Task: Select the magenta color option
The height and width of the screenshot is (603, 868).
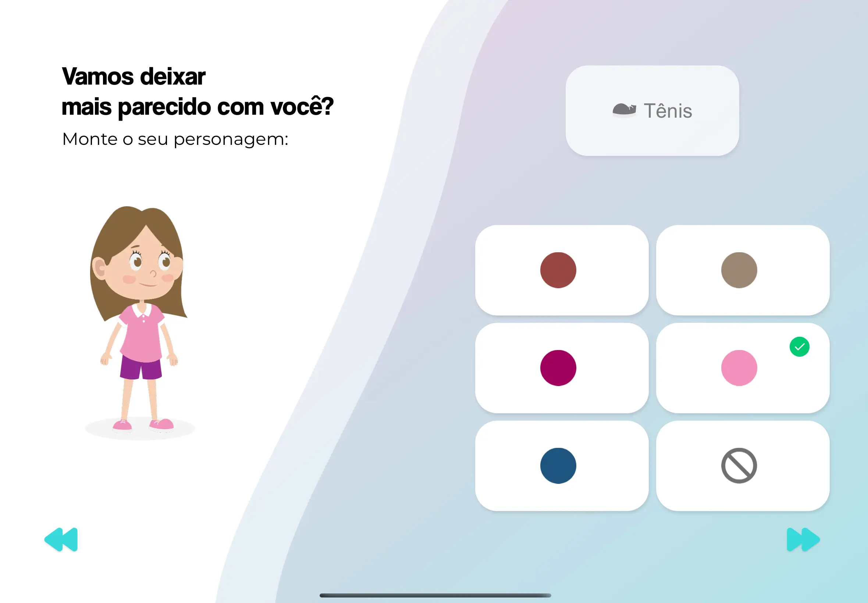Action: pos(559,367)
